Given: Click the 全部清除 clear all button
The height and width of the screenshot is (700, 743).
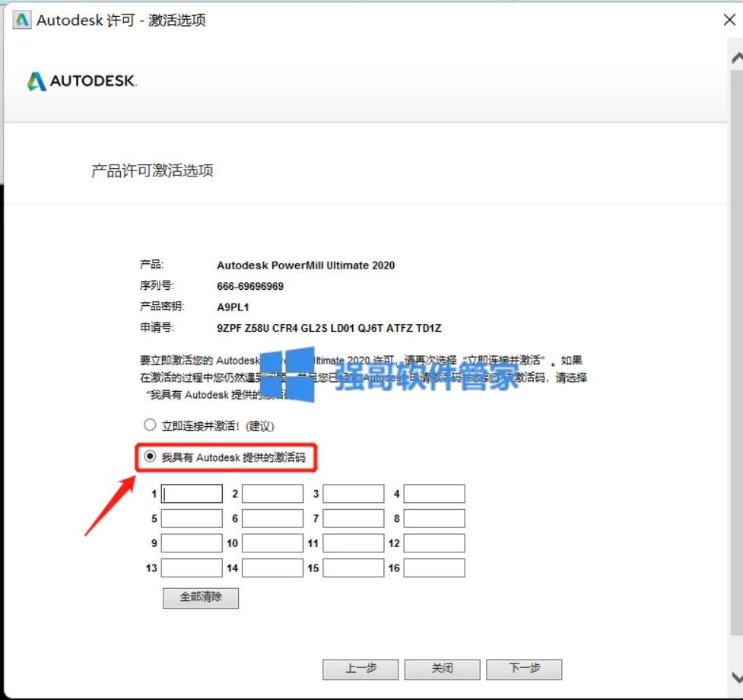Looking at the screenshot, I should (x=201, y=597).
